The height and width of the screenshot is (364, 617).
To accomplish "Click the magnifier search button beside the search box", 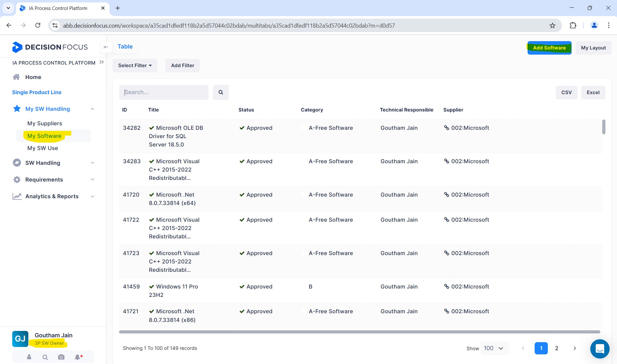I will [221, 92].
